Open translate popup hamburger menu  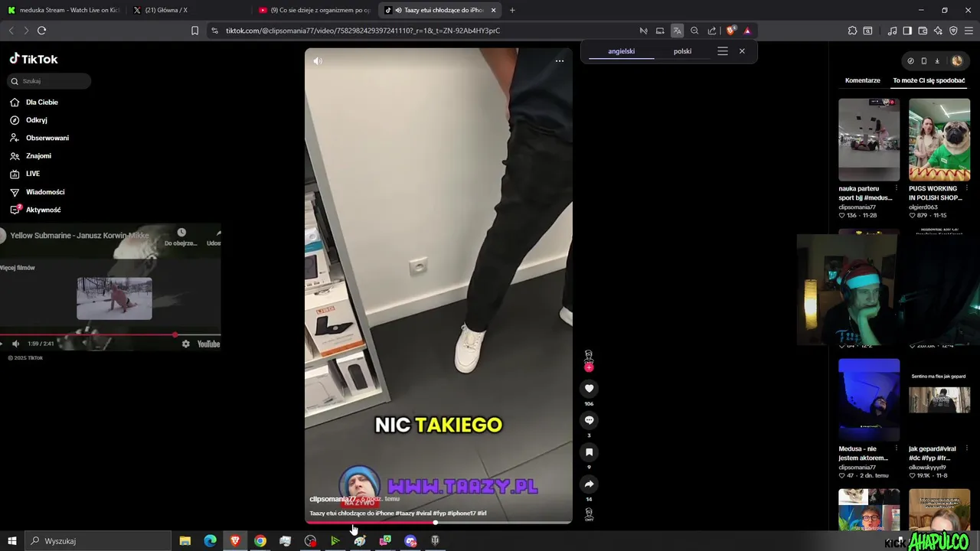coord(723,51)
